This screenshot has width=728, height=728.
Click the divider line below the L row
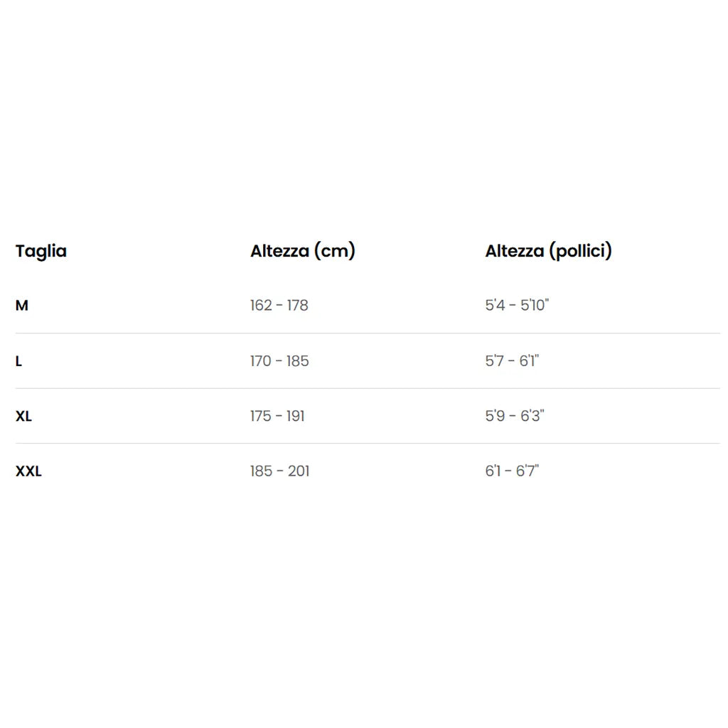[367, 388]
